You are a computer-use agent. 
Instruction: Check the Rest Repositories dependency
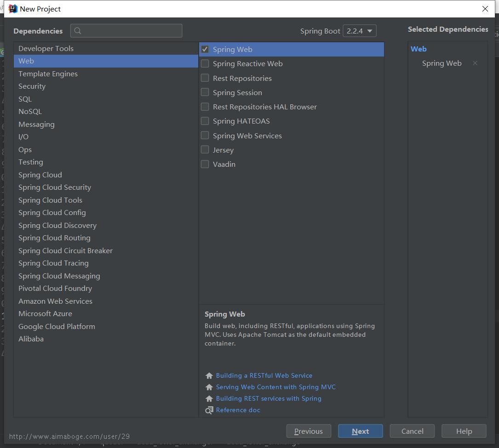tap(205, 78)
